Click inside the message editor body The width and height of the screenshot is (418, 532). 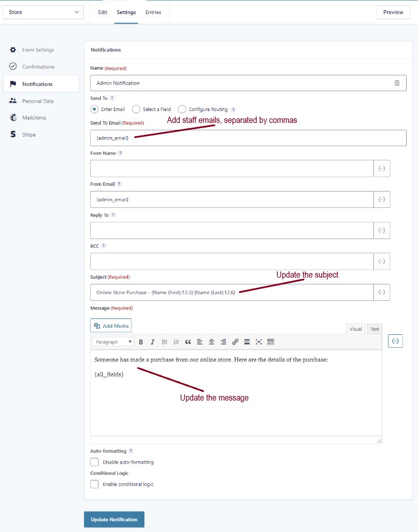click(236, 393)
